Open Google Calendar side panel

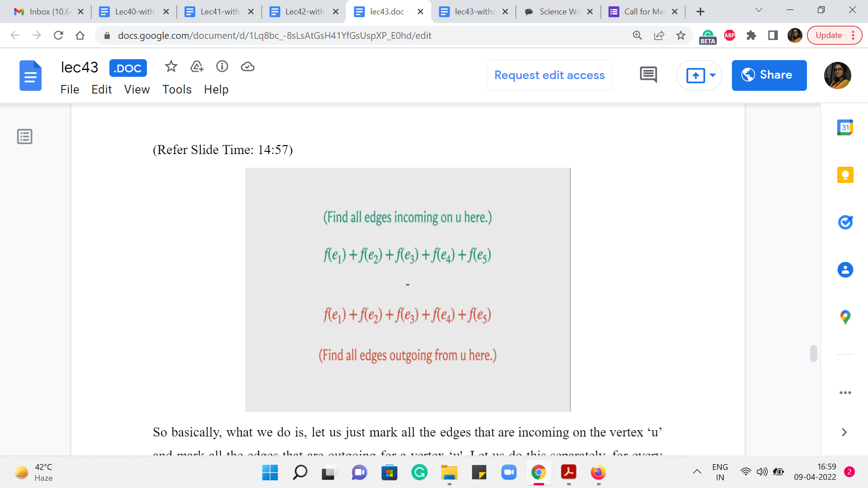click(845, 128)
